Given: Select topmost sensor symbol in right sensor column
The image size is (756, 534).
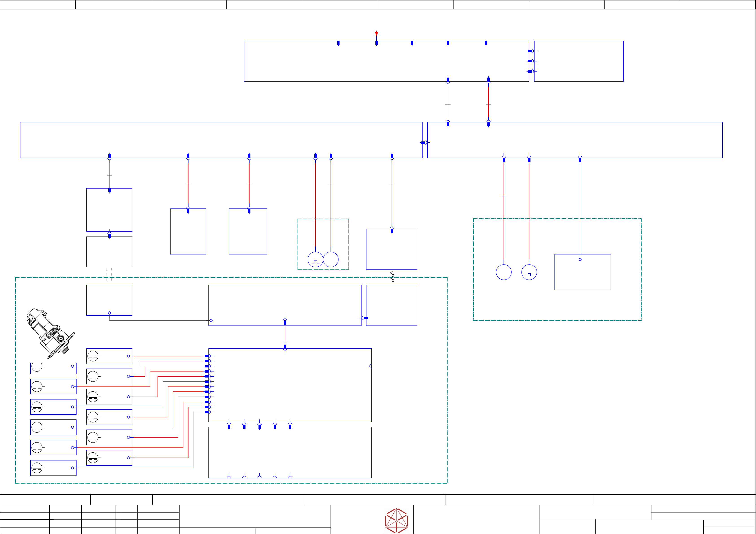Looking at the screenshot, I should tap(93, 356).
